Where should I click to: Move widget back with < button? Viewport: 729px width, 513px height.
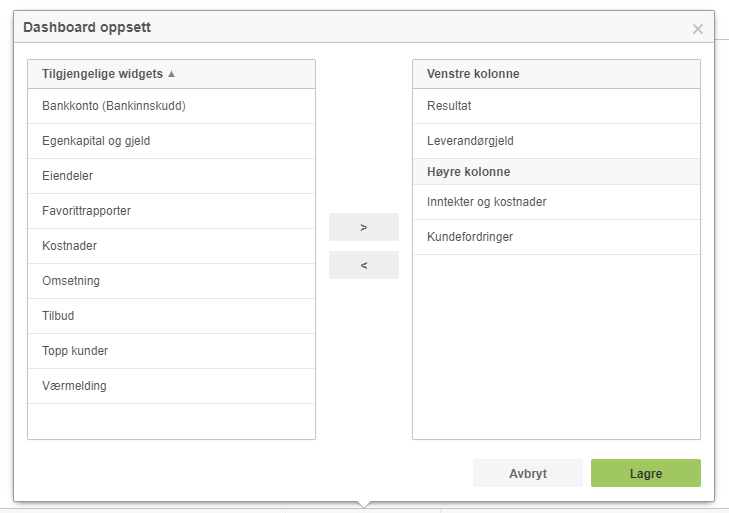[364, 265]
